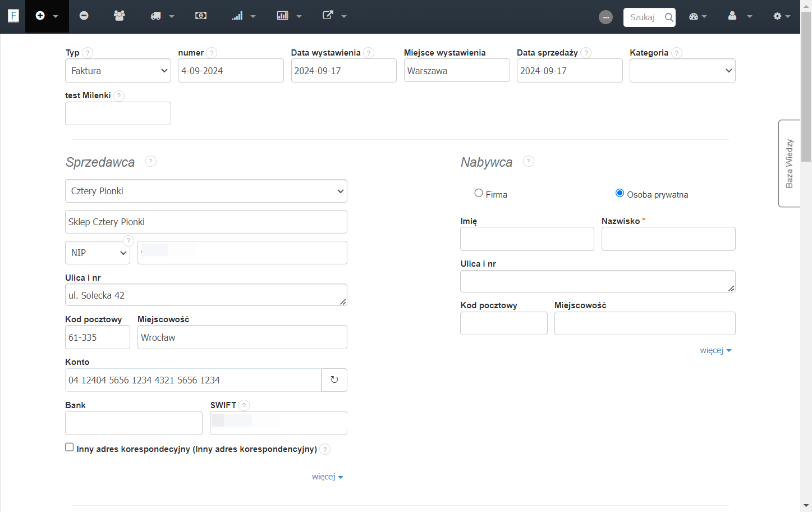Screen dimensions: 812x512
Task: Click the refresh icon beside Konto field
Action: (334, 380)
